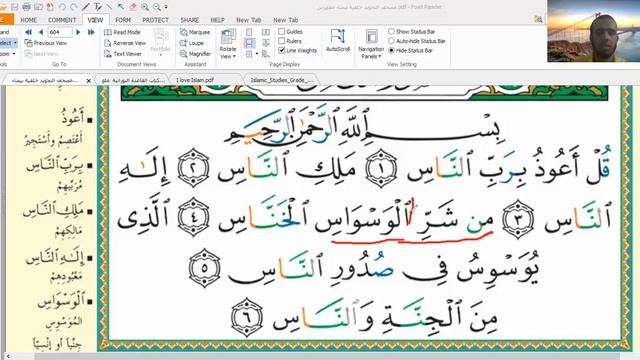640x360 pixels.
Task: Expand the Select tool dropdown arrow
Action: click(x=16, y=43)
